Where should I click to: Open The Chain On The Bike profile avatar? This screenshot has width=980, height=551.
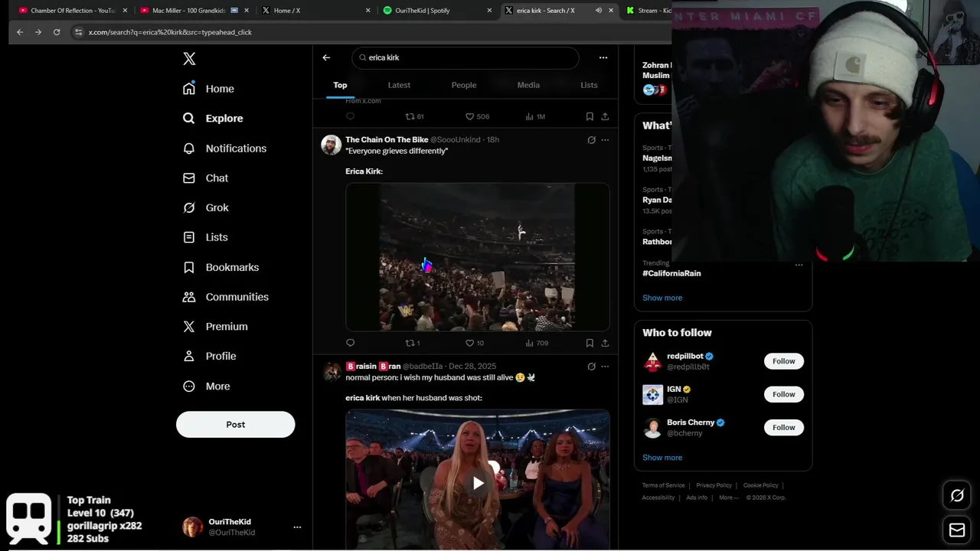331,145
